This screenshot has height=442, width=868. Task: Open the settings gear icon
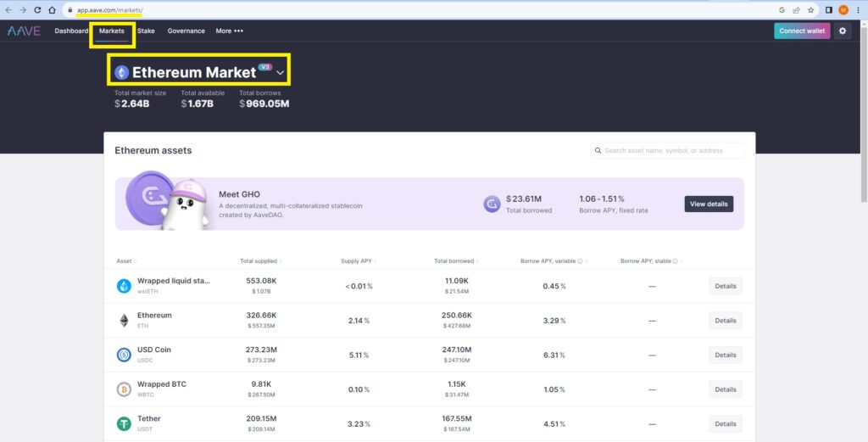[x=843, y=31]
